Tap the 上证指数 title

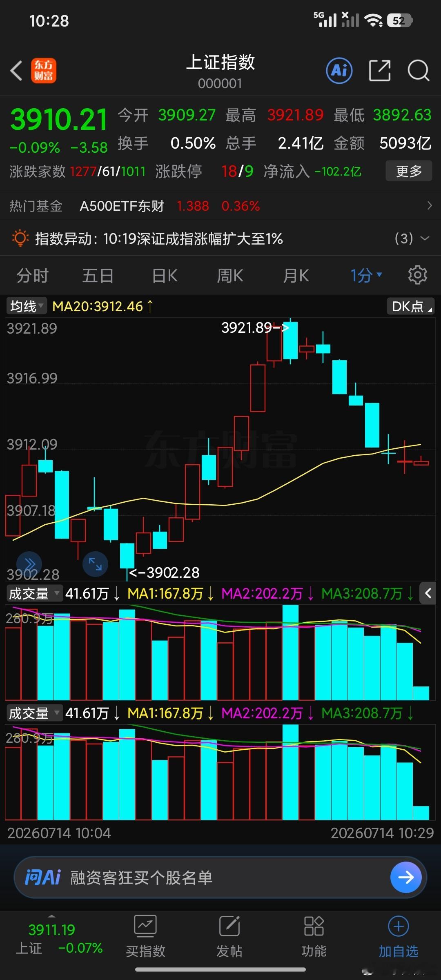(x=220, y=62)
